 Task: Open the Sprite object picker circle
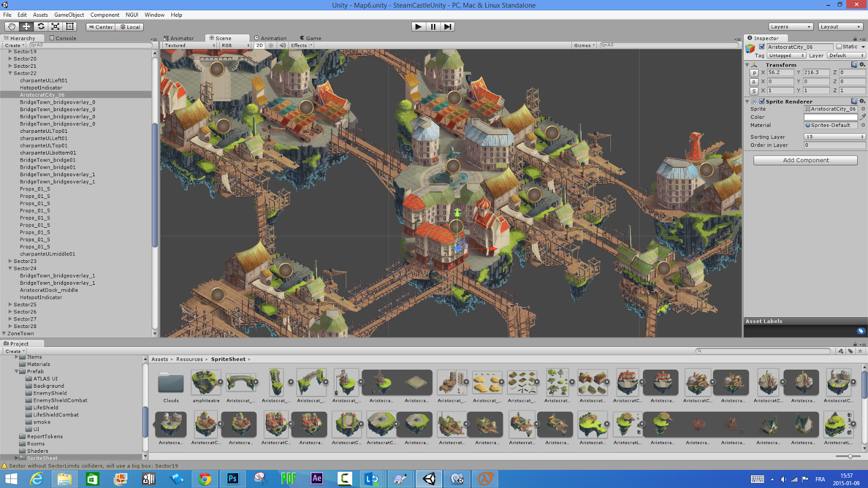click(x=863, y=109)
